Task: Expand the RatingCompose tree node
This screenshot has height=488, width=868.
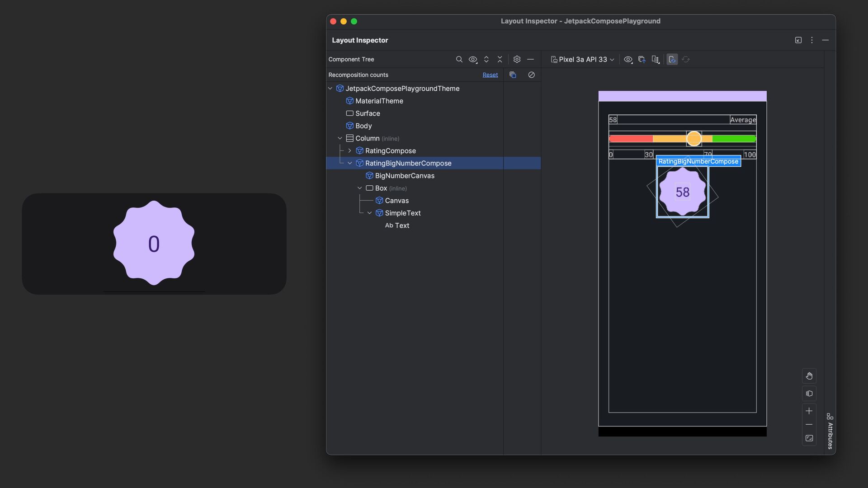Action: pos(349,151)
